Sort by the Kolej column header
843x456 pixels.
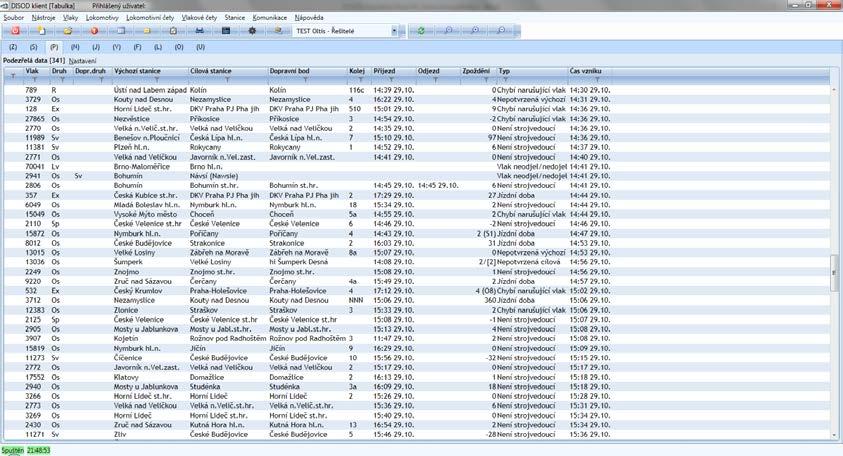click(357, 71)
